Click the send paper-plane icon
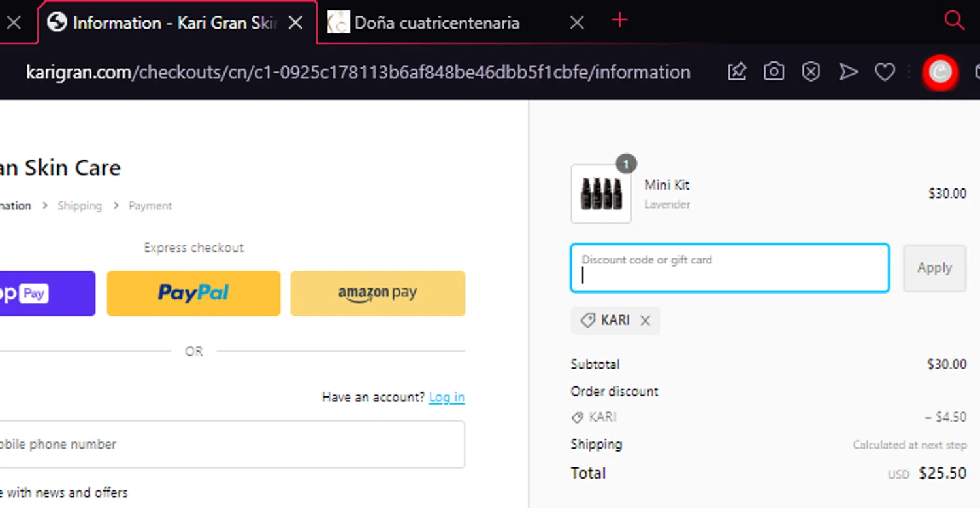The height and width of the screenshot is (508, 980). click(848, 72)
